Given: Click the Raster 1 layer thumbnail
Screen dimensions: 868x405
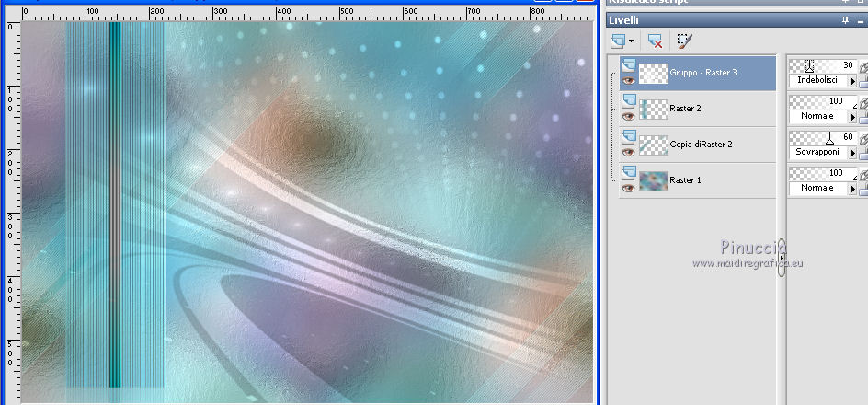Looking at the screenshot, I should [654, 181].
